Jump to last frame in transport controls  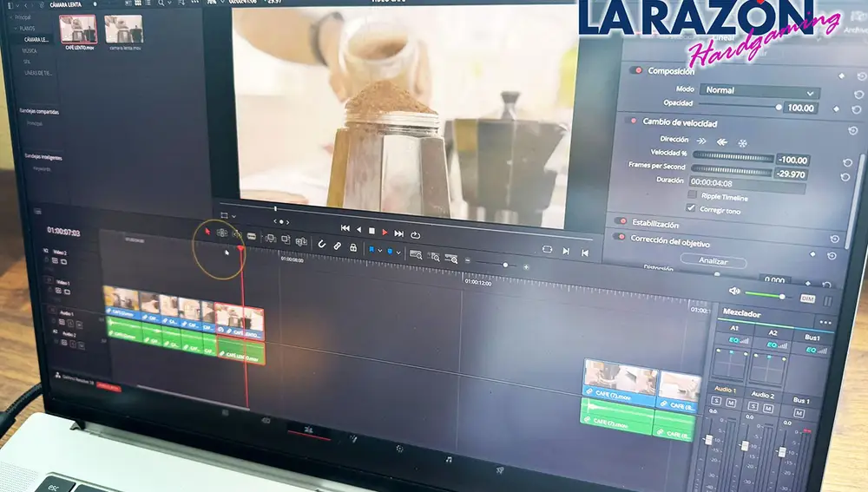(x=398, y=233)
